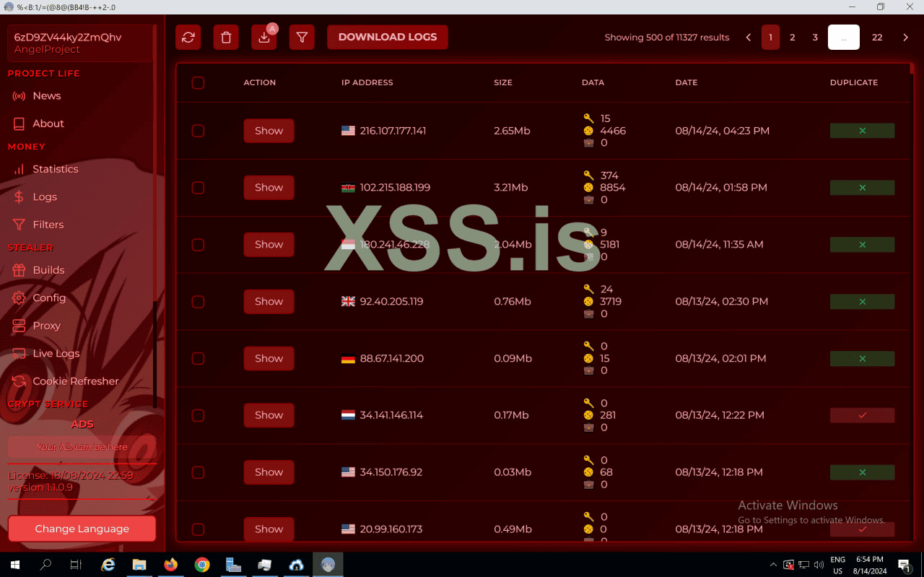
Task: Click the ellipsis page box
Action: (844, 38)
